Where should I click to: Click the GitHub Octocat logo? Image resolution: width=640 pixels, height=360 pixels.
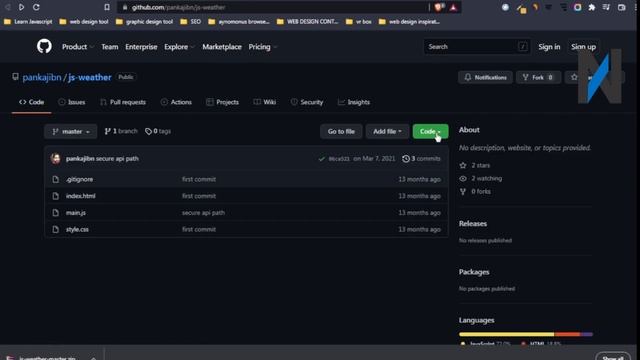click(x=44, y=47)
